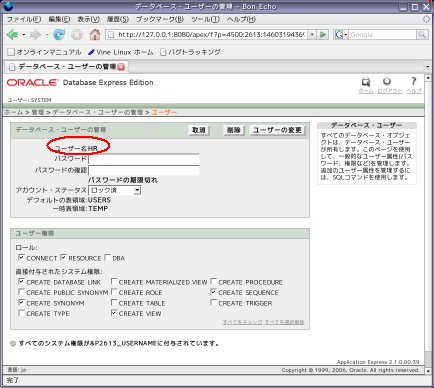Image resolution: width=434 pixels, height=388 pixels.
Task: Click the Google search engine icon
Action: [x=339, y=35]
